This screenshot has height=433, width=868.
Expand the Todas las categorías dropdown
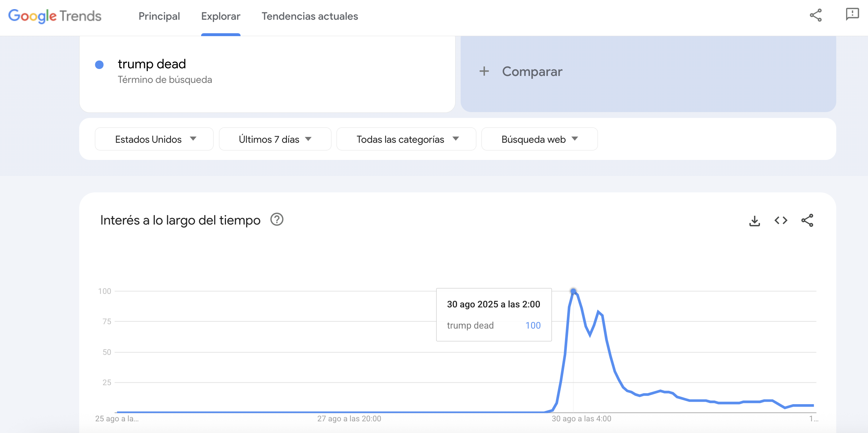click(406, 139)
